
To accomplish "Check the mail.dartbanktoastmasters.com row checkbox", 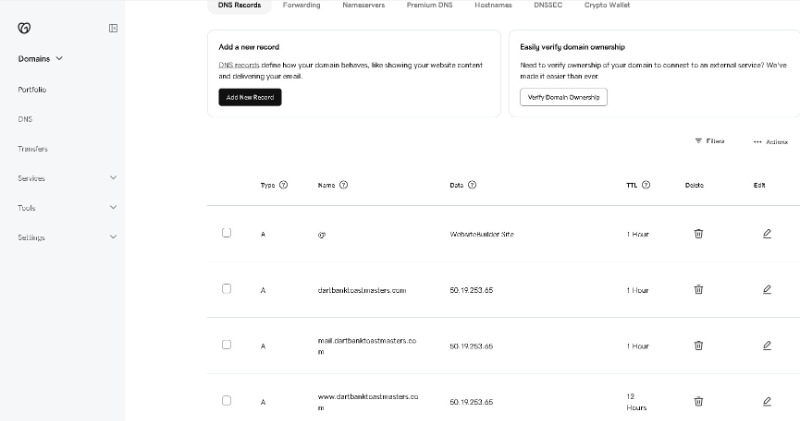I will click(227, 344).
